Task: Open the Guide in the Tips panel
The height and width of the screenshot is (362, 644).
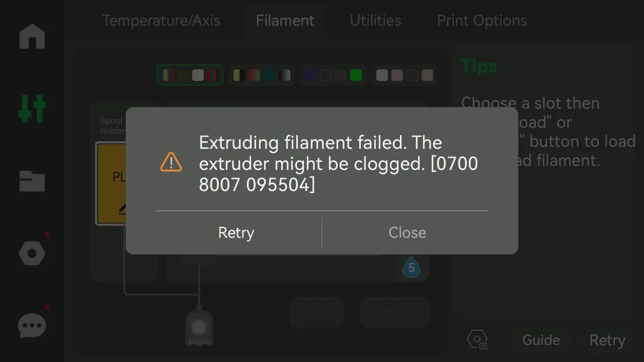Action: pyautogui.click(x=541, y=340)
